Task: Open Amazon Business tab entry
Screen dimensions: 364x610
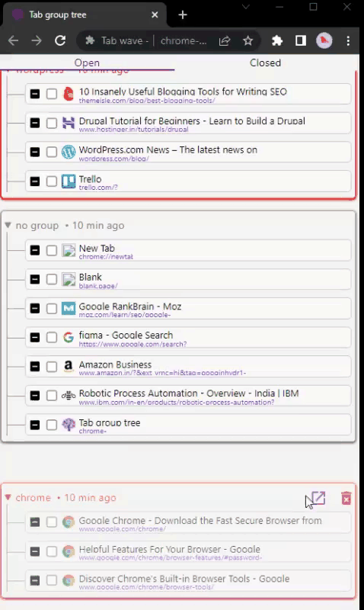Action: pos(188,367)
